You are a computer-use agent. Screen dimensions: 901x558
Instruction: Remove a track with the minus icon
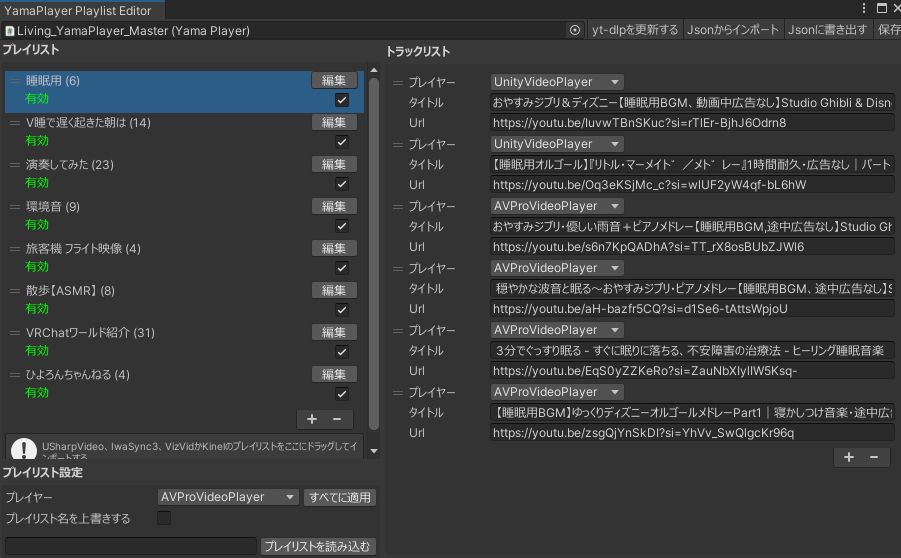pyautogui.click(x=874, y=457)
